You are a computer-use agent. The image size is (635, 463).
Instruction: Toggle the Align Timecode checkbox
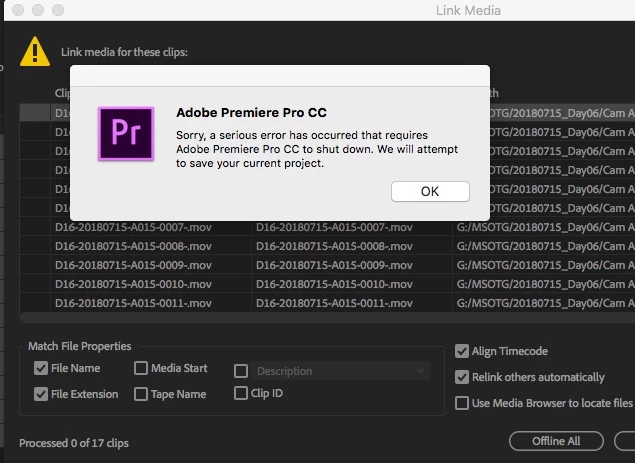pyautogui.click(x=462, y=351)
